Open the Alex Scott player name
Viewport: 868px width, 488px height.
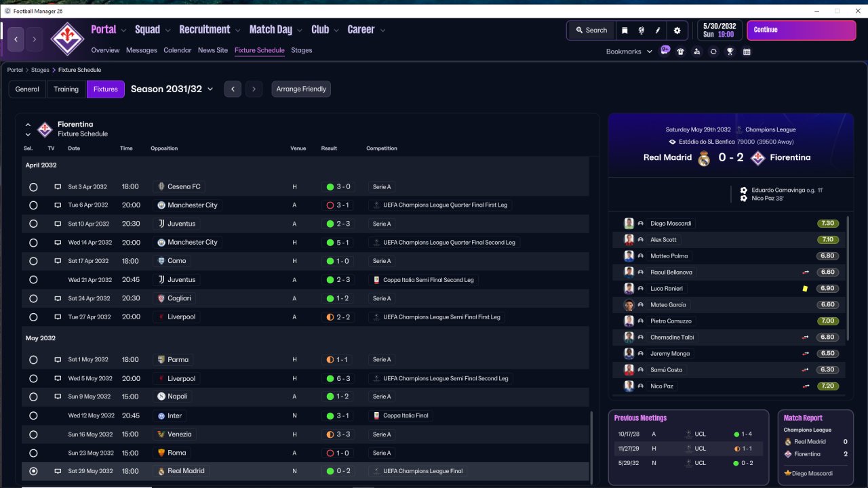point(663,240)
